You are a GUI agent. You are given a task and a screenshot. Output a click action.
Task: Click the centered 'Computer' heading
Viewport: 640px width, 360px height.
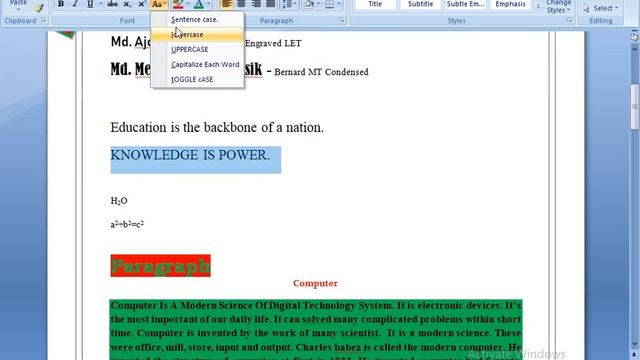(x=315, y=283)
